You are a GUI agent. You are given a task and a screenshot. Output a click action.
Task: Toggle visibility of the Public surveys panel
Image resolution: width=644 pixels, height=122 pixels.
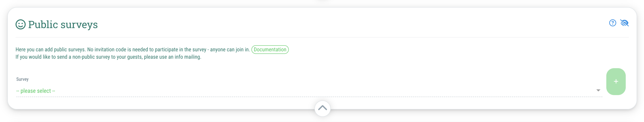(x=624, y=23)
